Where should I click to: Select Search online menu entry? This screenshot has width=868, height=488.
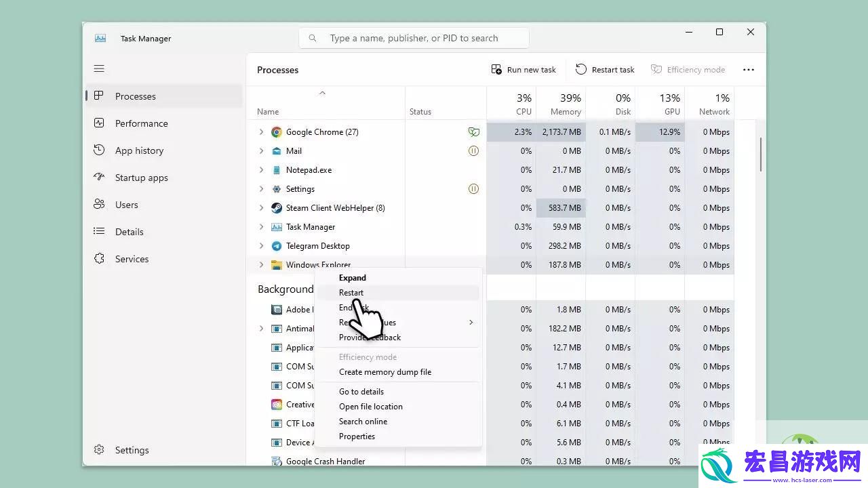[398, 422]
